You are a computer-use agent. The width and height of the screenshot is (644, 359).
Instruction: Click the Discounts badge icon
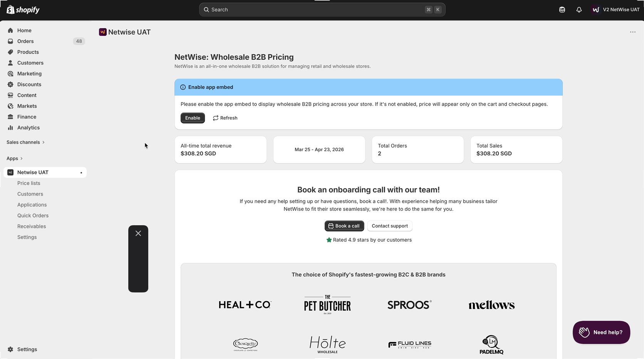(10, 84)
